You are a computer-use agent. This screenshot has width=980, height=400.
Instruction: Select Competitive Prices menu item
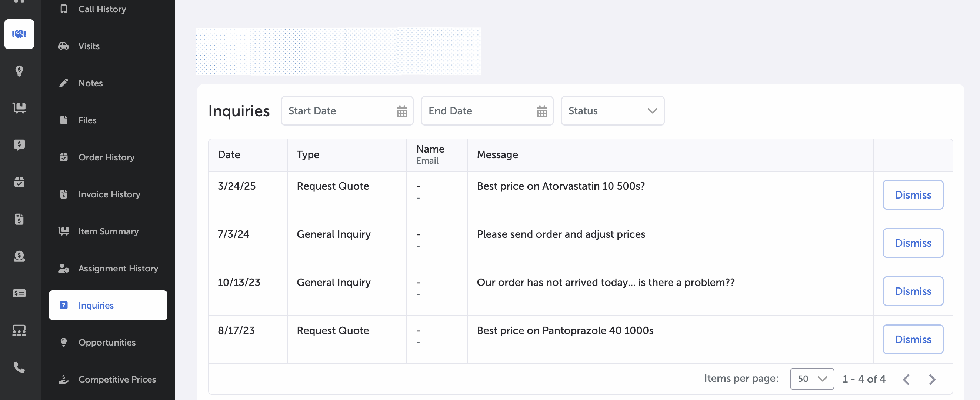click(117, 380)
